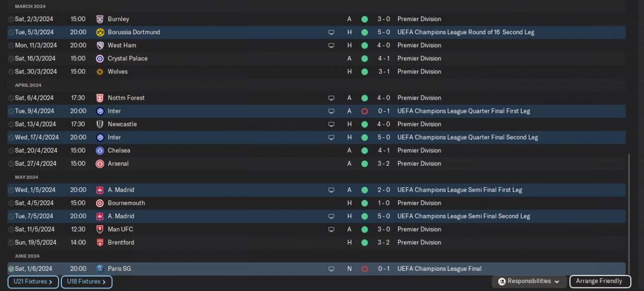Toggle the checkmark on Inter 9/4/2024 fixture

(x=11, y=111)
